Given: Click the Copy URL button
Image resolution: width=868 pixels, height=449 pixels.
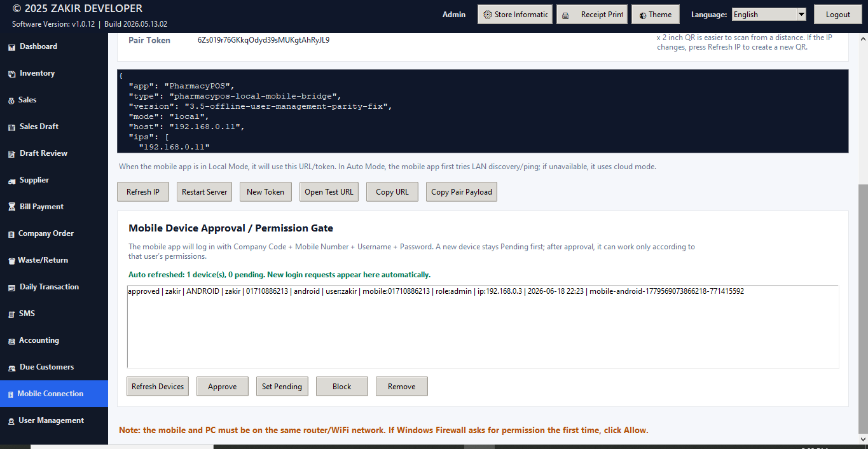Looking at the screenshot, I should [x=392, y=192].
